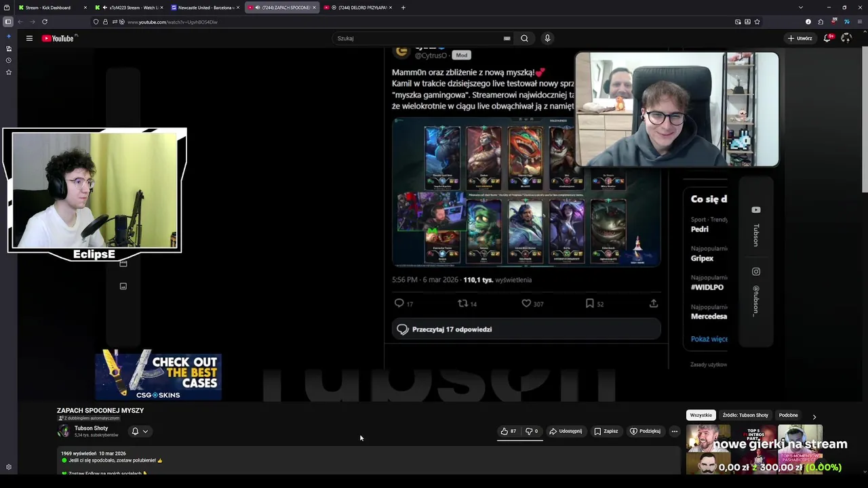The height and width of the screenshot is (488, 868).
Task: Close the ZAPACH SPOCONEJ tab
Action: point(314,7)
